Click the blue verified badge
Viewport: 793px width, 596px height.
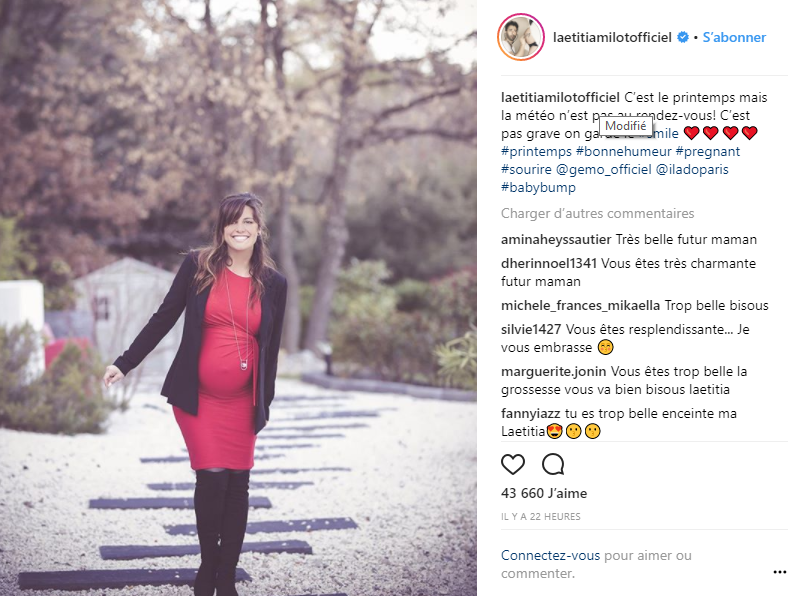click(x=683, y=37)
